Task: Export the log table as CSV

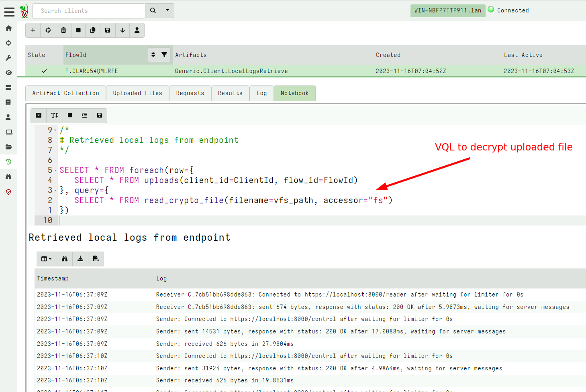Action: click(96, 259)
